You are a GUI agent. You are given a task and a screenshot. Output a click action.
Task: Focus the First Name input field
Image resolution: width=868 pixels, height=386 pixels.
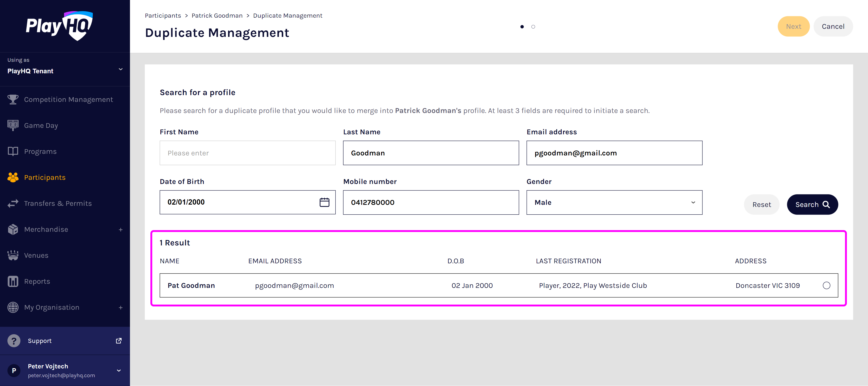coord(247,153)
